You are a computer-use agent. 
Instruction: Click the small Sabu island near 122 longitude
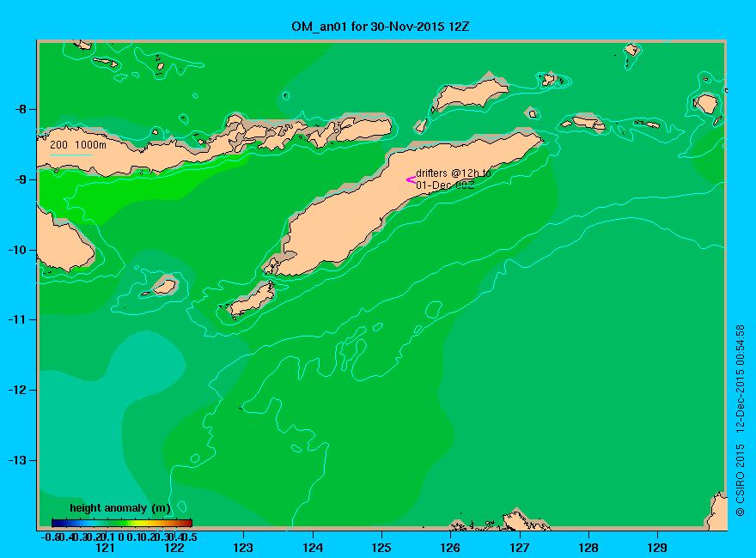click(x=164, y=286)
